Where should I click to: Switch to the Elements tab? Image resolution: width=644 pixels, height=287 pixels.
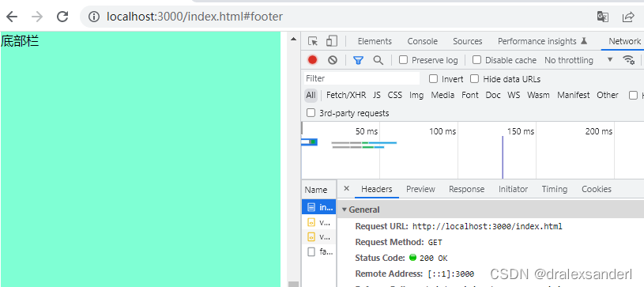click(x=375, y=41)
